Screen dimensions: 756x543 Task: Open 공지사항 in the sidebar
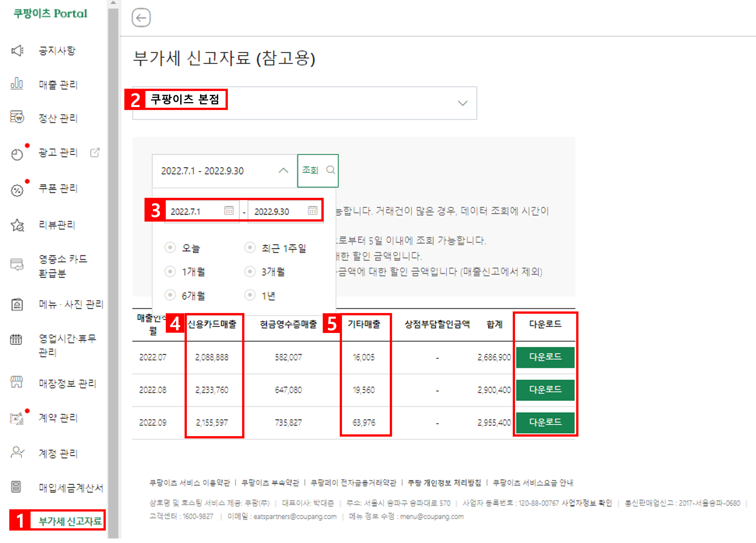(x=57, y=51)
